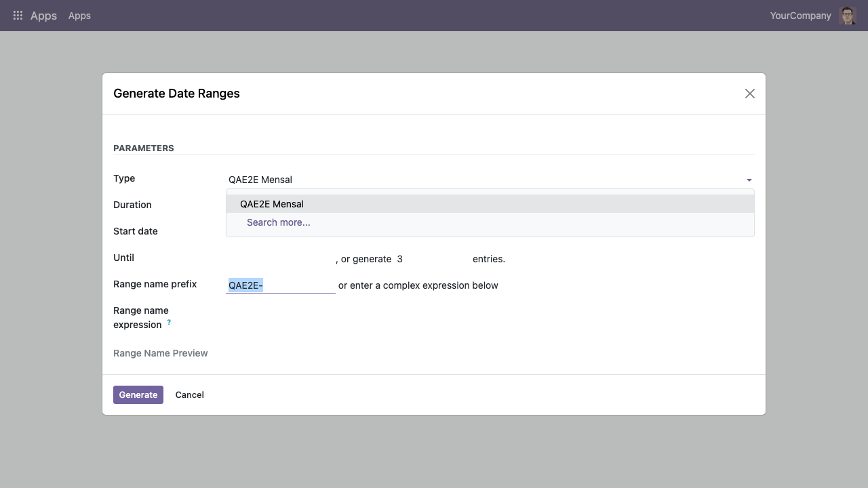This screenshot has width=868, height=488.
Task: Click the Range Name Preview label
Action: (161, 353)
